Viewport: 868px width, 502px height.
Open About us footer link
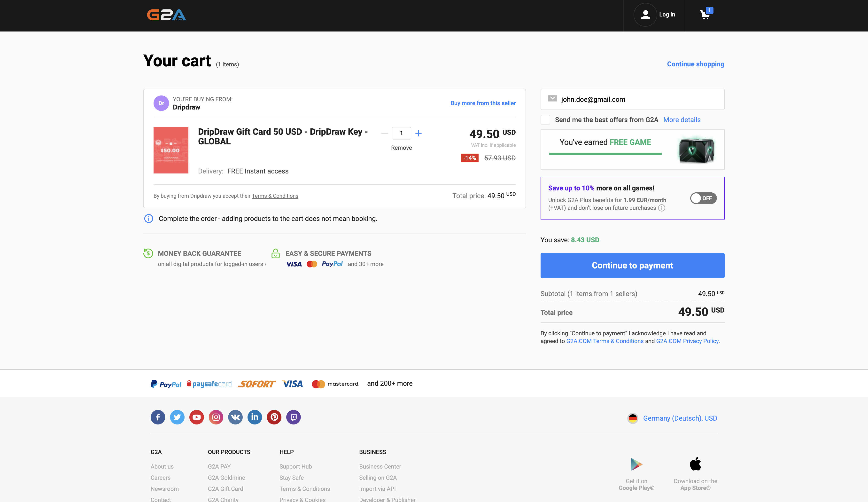162,467
